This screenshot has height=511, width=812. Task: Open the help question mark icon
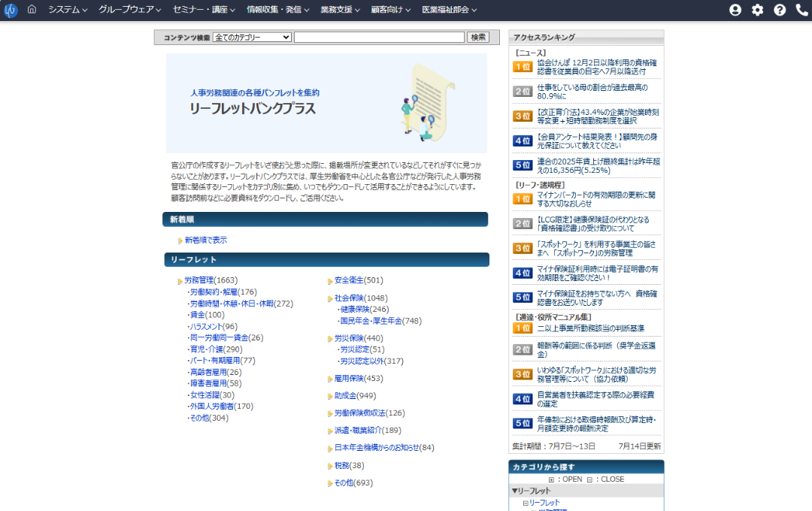coord(780,10)
